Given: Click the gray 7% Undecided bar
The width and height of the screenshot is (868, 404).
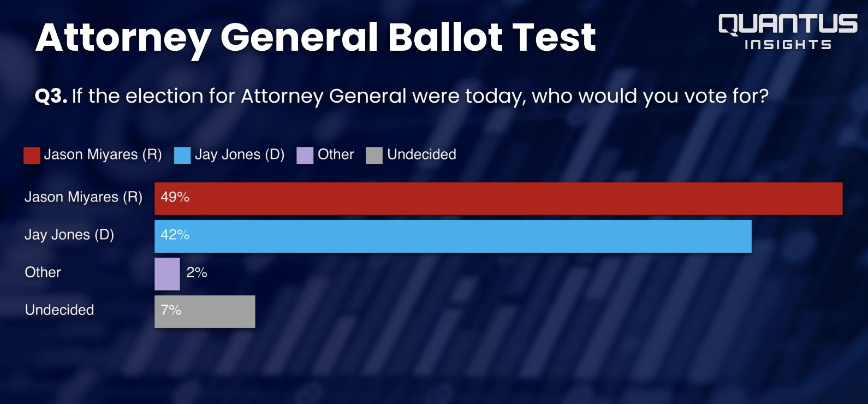Looking at the screenshot, I should (x=205, y=312).
